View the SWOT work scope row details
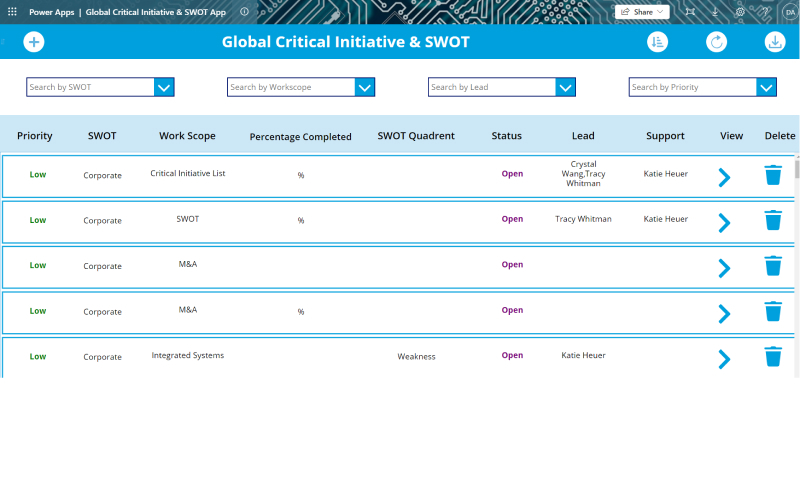The width and height of the screenshot is (800, 500). point(724,223)
